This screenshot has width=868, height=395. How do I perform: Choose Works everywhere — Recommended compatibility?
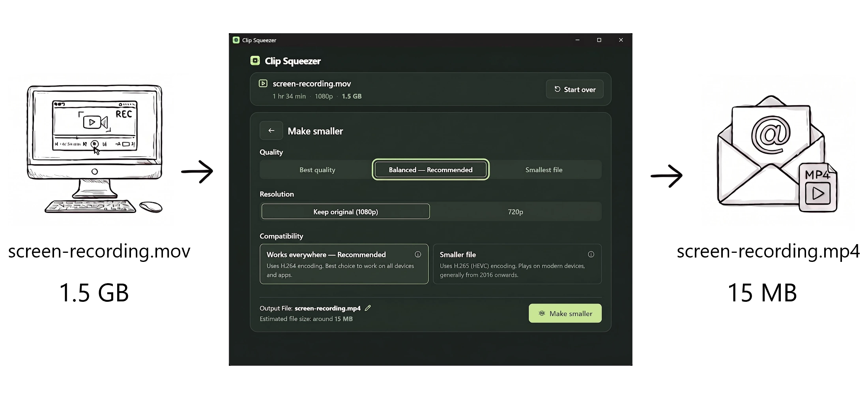pyautogui.click(x=344, y=264)
